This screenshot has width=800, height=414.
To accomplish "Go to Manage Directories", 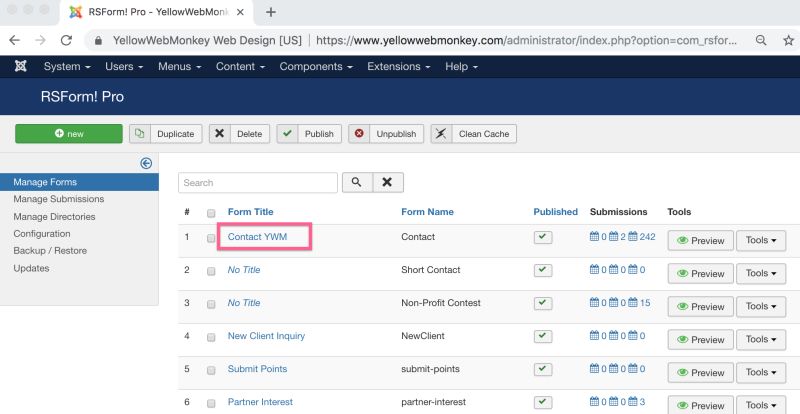I will point(54,216).
